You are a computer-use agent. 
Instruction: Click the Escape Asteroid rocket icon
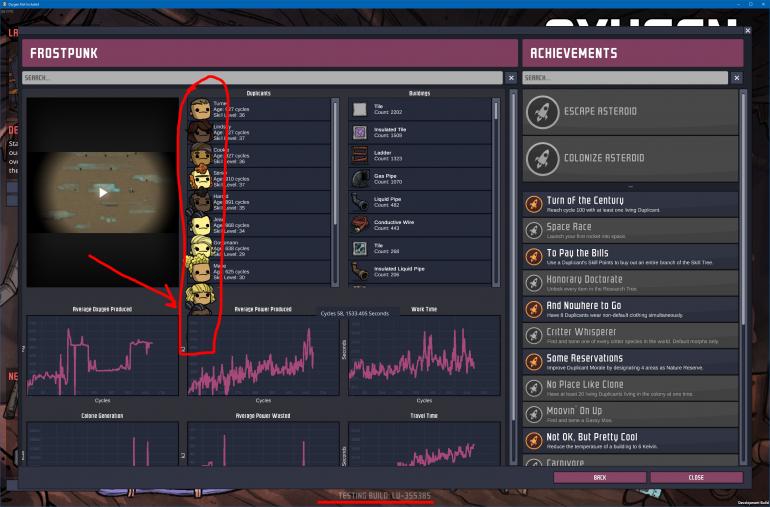click(x=542, y=112)
